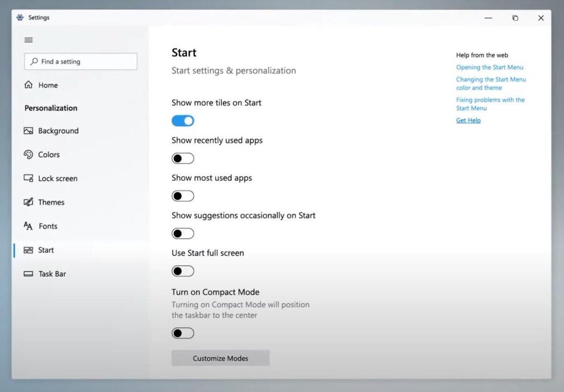Open the 'Opening the Start Menu' link

click(x=489, y=67)
